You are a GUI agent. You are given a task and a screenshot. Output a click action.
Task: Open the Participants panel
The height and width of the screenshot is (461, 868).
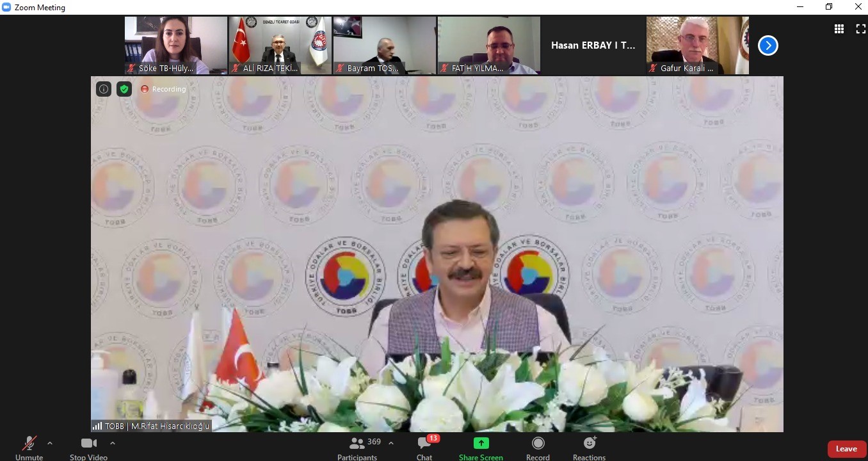[357, 448]
